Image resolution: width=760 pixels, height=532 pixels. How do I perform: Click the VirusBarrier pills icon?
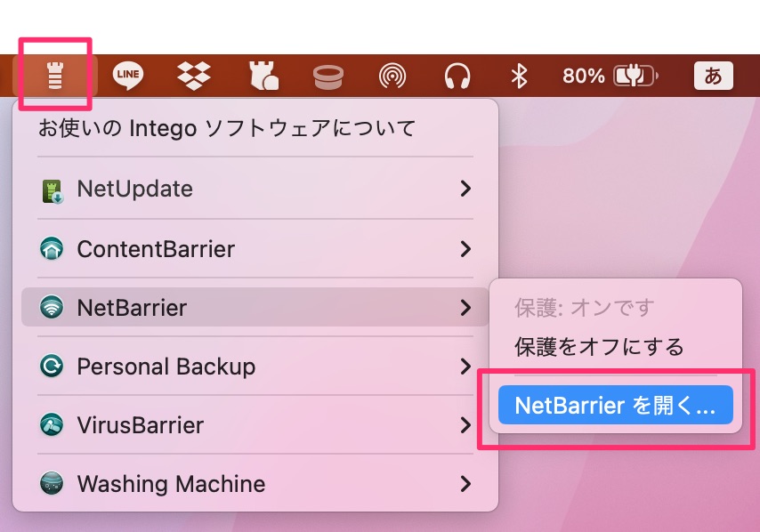52,425
